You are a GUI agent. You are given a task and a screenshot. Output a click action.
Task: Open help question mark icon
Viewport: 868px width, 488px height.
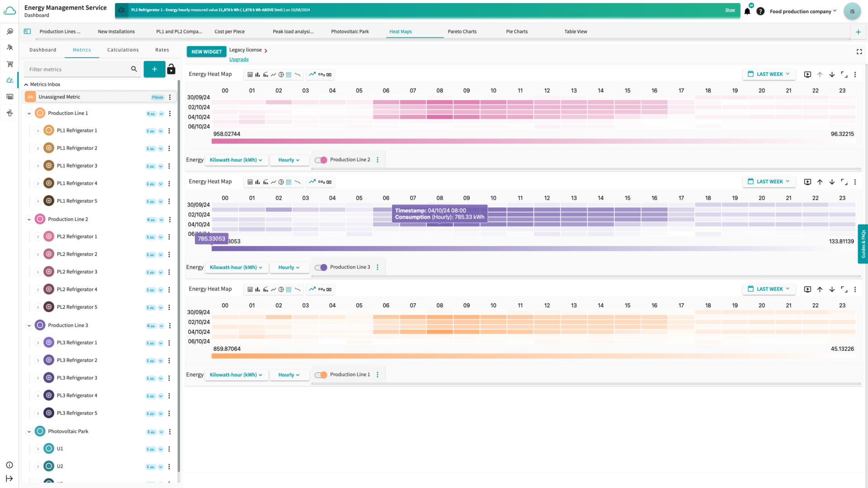tap(760, 12)
